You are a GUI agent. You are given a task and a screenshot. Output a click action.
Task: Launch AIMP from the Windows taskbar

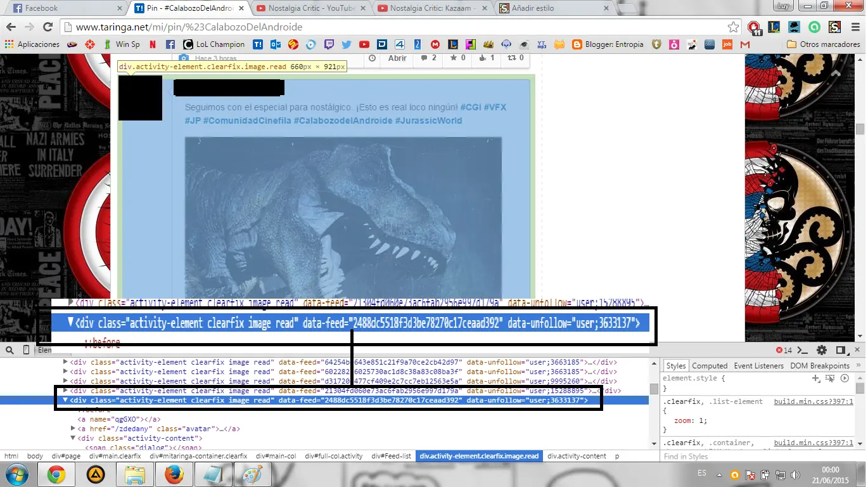point(95,474)
